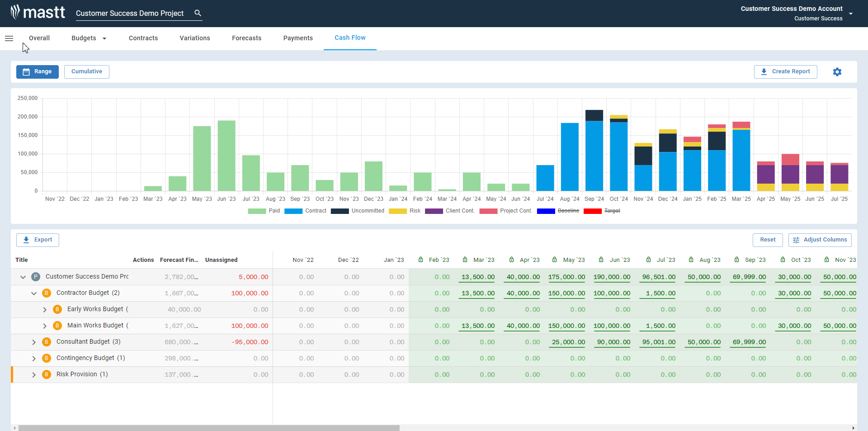Open cash flow chart settings via gear icon
The width and height of the screenshot is (868, 431).
(x=837, y=71)
